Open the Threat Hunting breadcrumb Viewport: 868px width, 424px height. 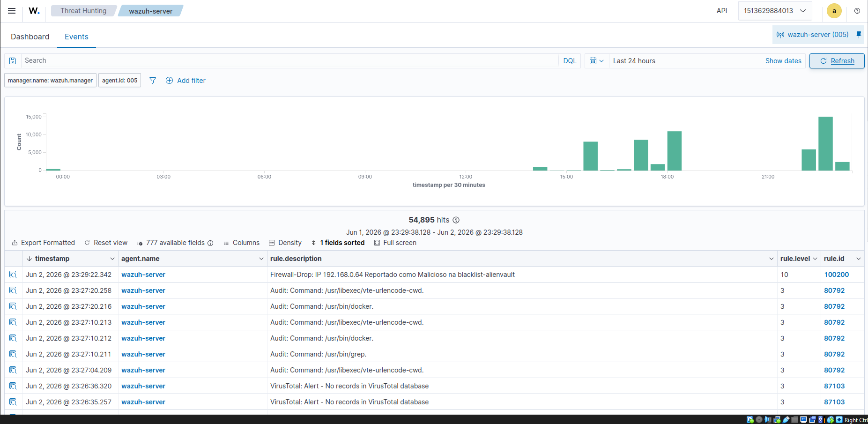pos(83,11)
